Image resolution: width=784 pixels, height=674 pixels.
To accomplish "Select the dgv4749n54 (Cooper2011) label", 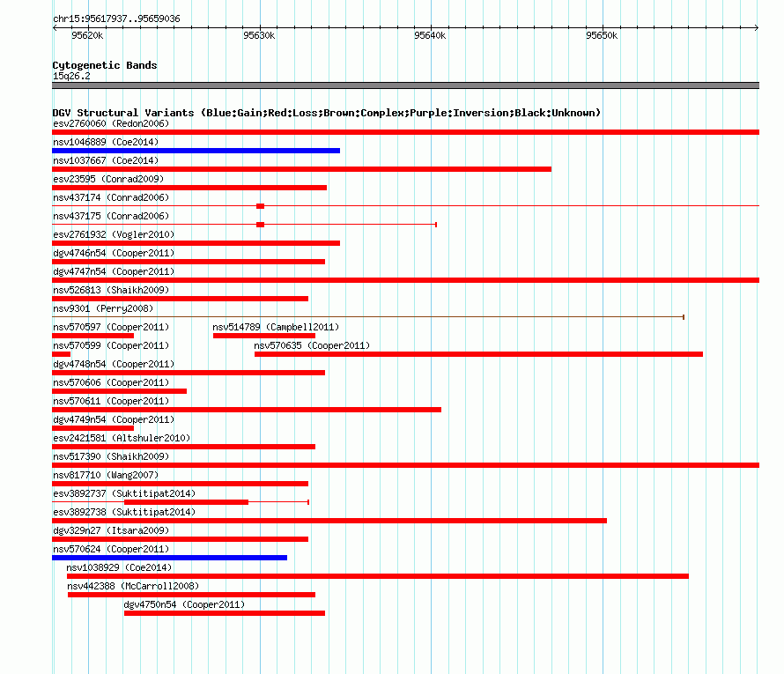I will pos(114,419).
